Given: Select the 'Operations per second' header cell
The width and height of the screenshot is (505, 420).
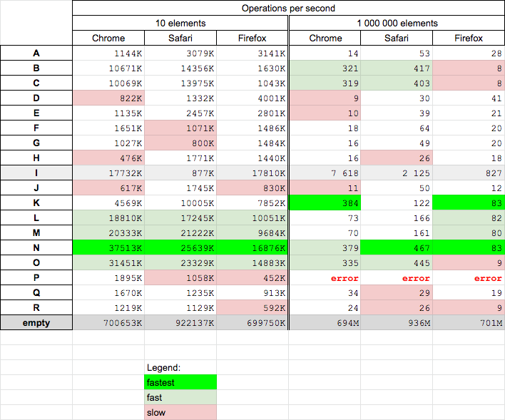Looking at the screenshot, I should [x=288, y=8].
